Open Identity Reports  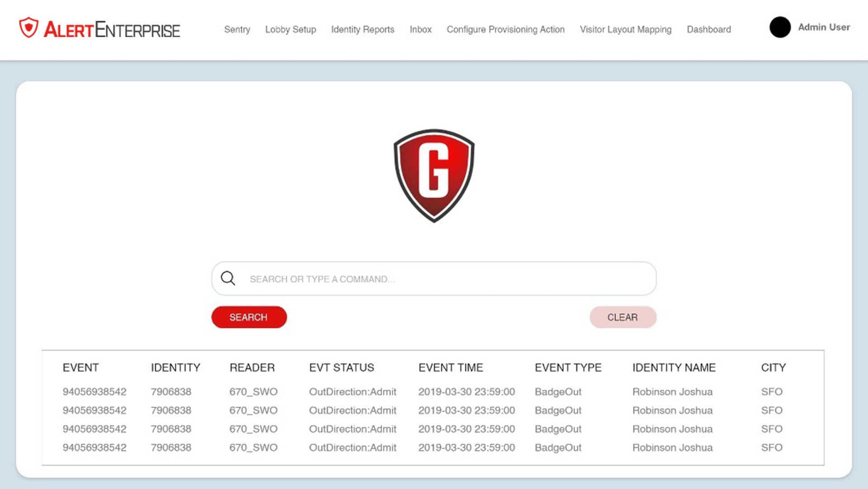pyautogui.click(x=363, y=29)
